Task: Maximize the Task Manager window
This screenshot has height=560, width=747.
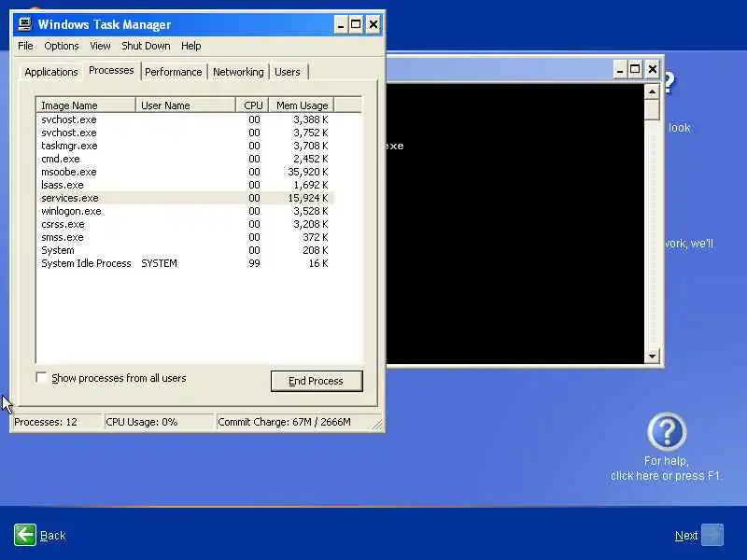Action: [356, 24]
